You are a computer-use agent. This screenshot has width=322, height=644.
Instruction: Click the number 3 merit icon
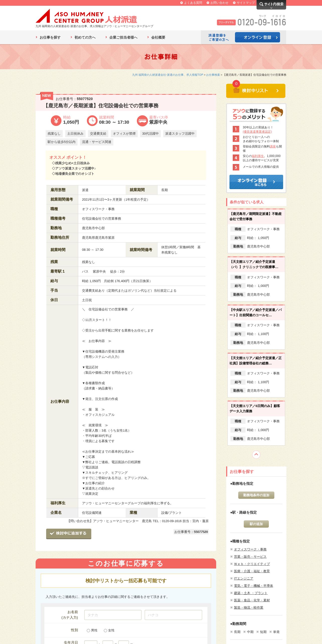pos(236,148)
